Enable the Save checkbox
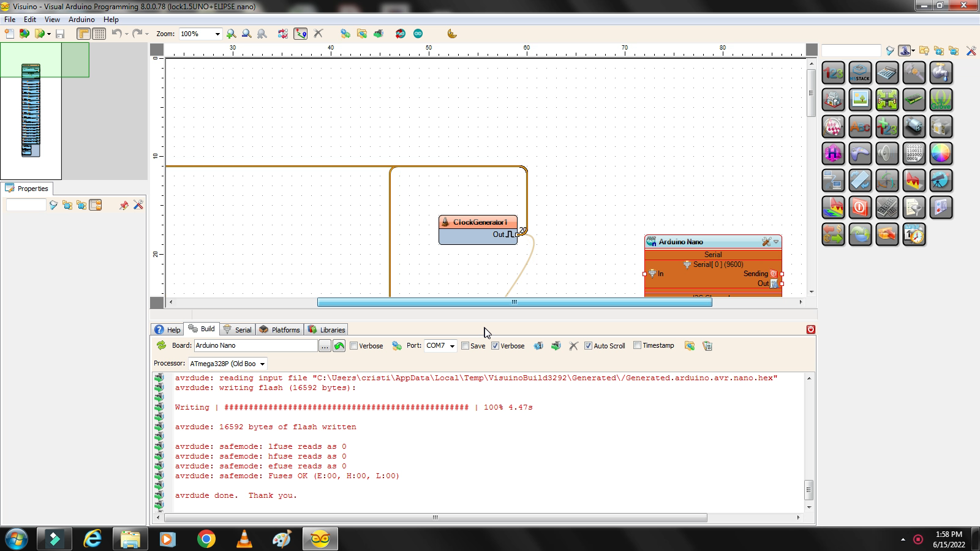The image size is (980, 551). click(466, 346)
